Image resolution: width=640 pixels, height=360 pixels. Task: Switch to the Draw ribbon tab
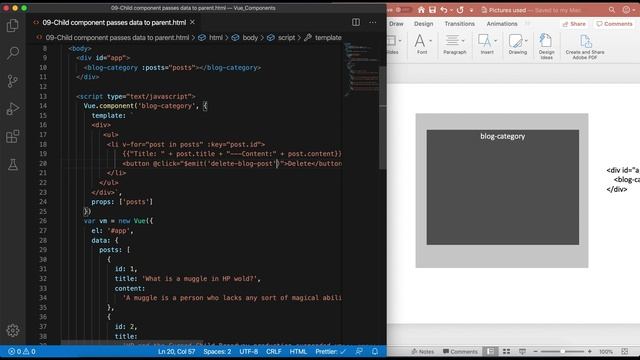396,24
